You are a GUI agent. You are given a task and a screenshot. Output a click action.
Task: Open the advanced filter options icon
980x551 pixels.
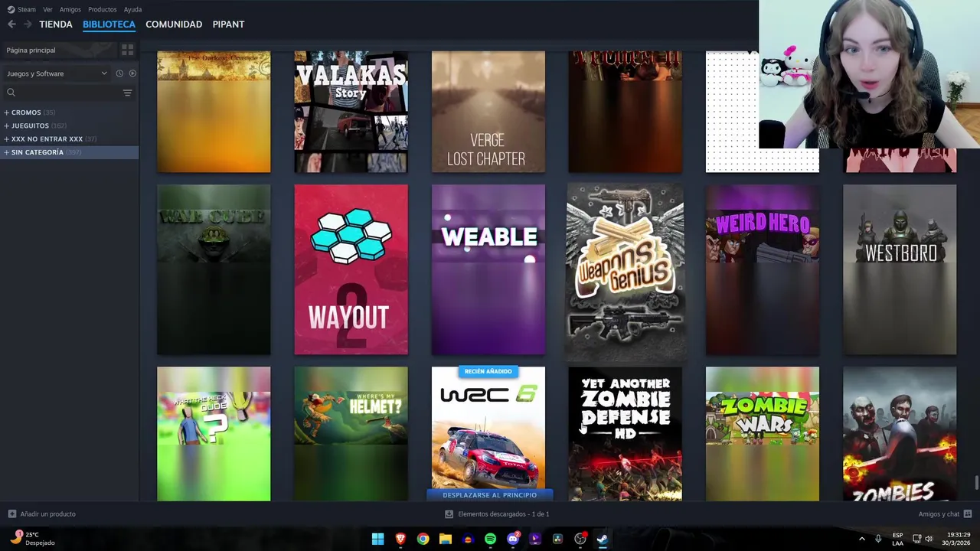pos(128,93)
